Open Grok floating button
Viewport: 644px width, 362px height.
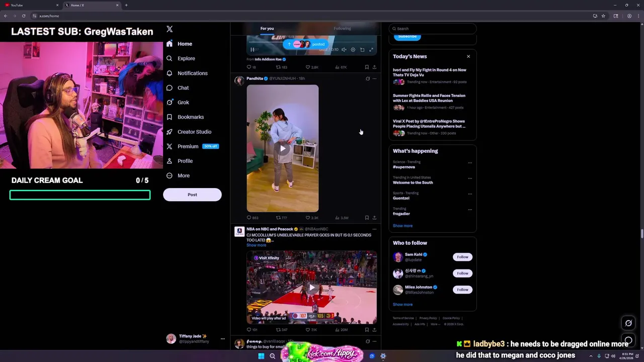coord(628,323)
